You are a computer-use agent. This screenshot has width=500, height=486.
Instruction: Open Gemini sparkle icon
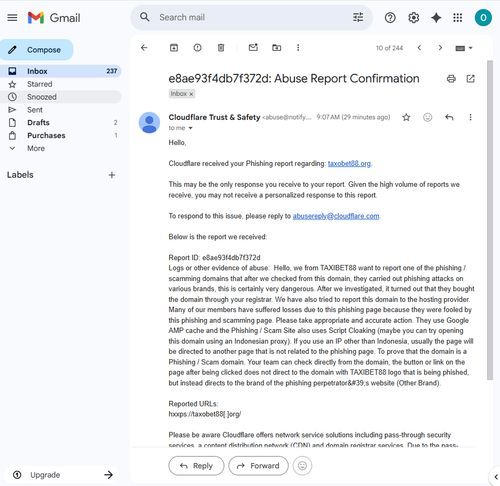click(436, 18)
